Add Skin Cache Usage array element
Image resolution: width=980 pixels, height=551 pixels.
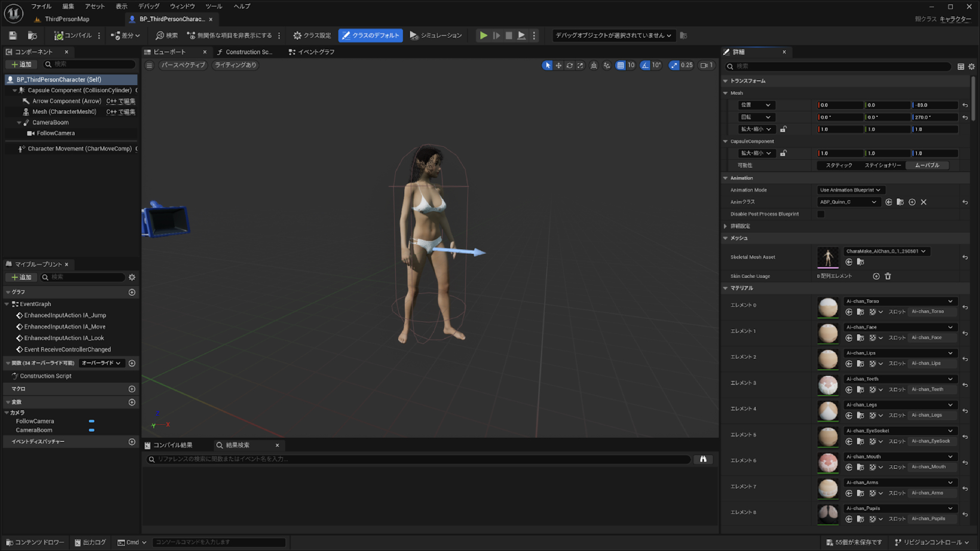pyautogui.click(x=876, y=276)
